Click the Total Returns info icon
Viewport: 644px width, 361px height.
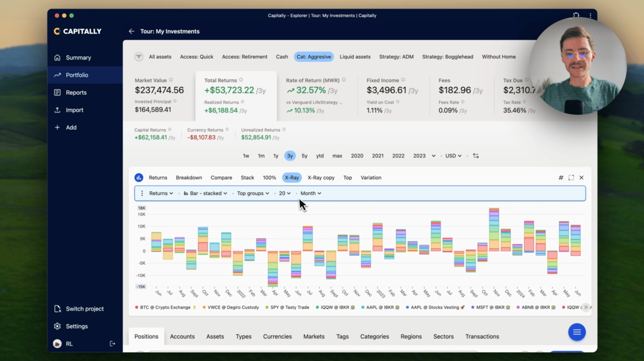(x=241, y=80)
